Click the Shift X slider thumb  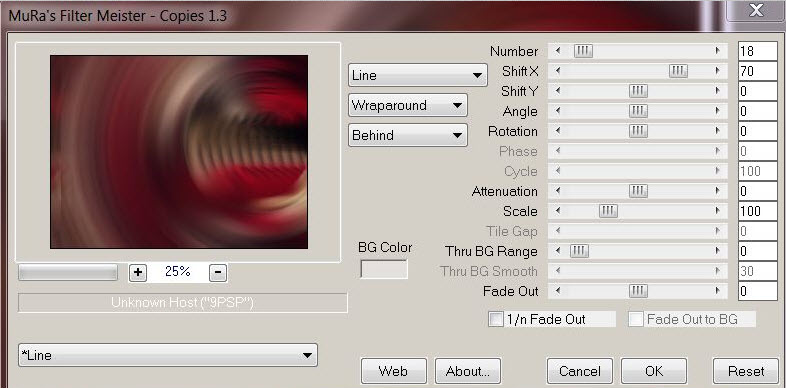(678, 71)
